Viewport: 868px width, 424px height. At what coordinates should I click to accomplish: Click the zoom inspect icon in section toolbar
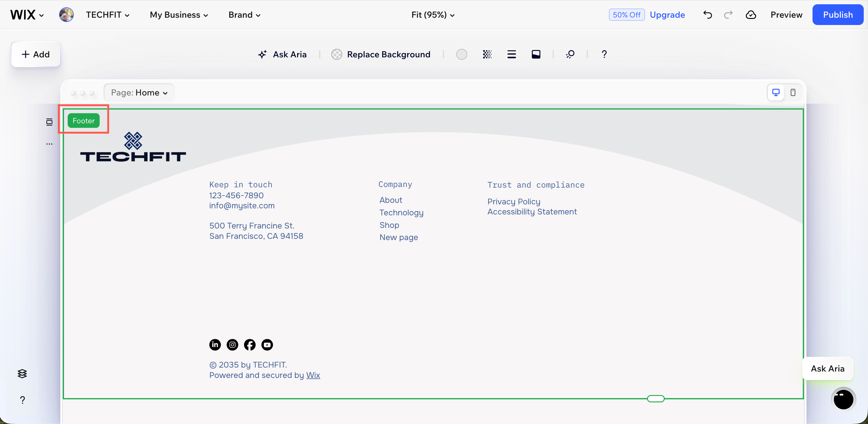571,54
